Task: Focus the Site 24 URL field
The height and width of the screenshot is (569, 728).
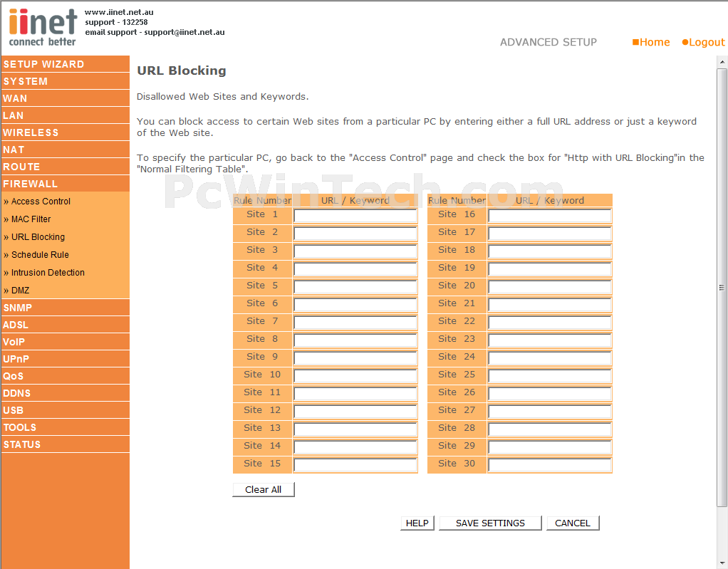Action: (x=550, y=357)
